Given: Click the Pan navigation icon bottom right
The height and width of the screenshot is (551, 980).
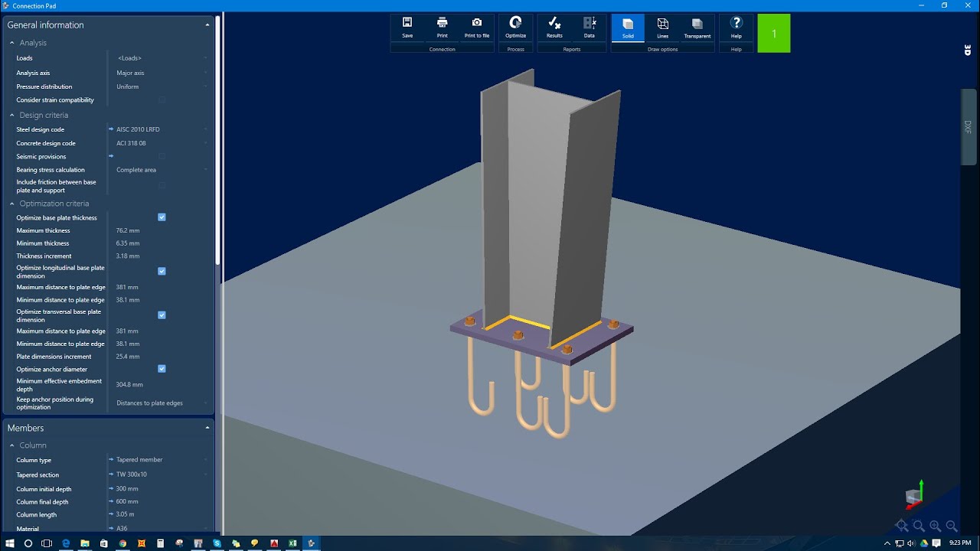Looking at the screenshot, I should (900, 525).
